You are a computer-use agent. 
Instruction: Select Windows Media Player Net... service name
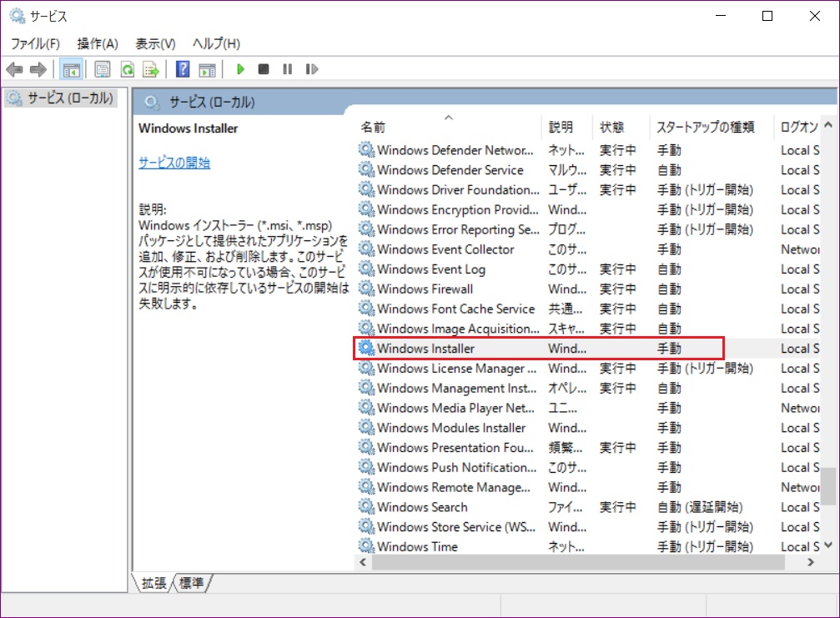456,408
